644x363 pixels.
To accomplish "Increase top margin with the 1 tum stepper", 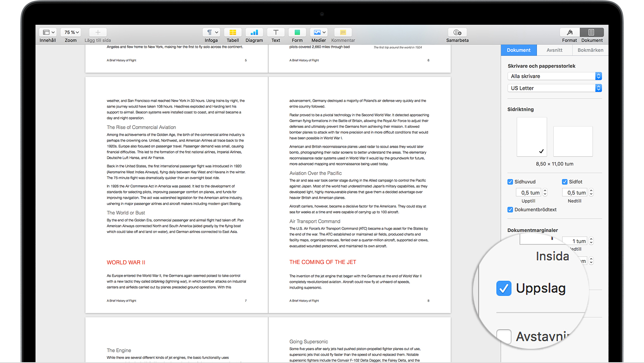I will click(591, 239).
